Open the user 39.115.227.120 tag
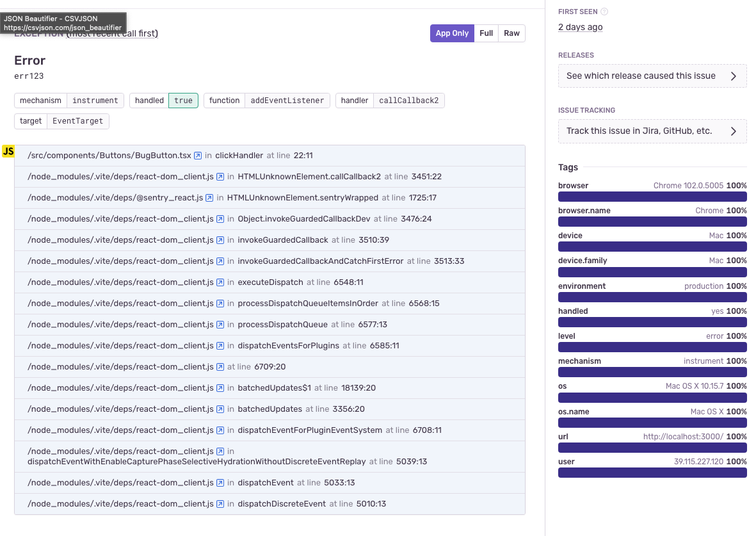The image size is (756, 536). (x=652, y=472)
